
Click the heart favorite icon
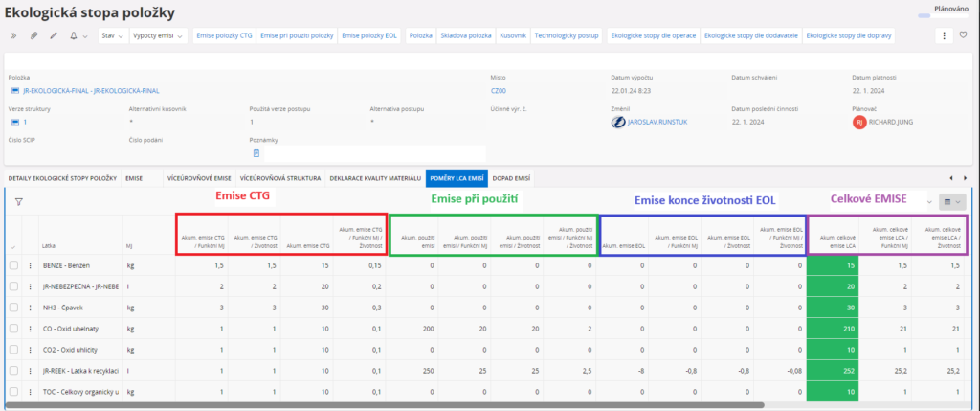pyautogui.click(x=963, y=35)
